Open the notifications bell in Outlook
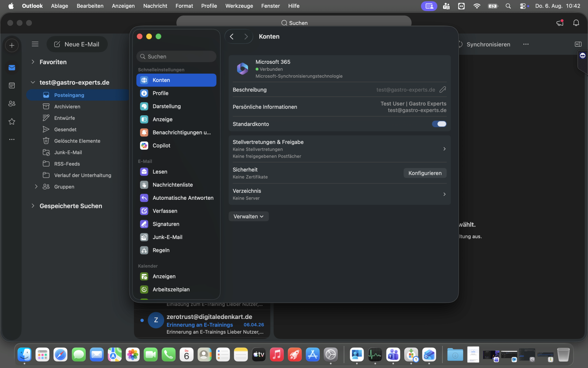588x368 pixels. pyautogui.click(x=576, y=23)
